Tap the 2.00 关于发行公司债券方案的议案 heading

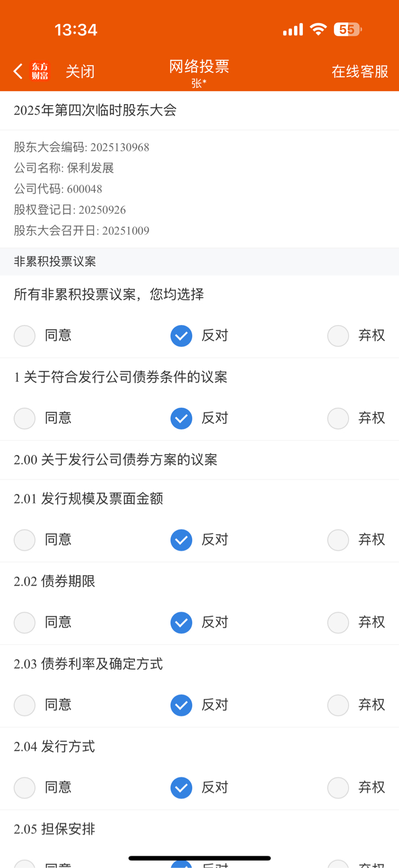pos(115,460)
